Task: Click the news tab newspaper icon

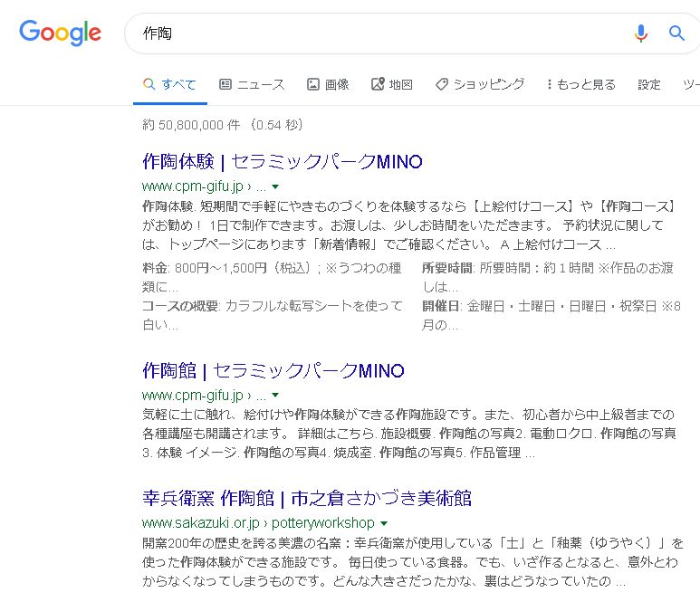Action: click(x=225, y=84)
